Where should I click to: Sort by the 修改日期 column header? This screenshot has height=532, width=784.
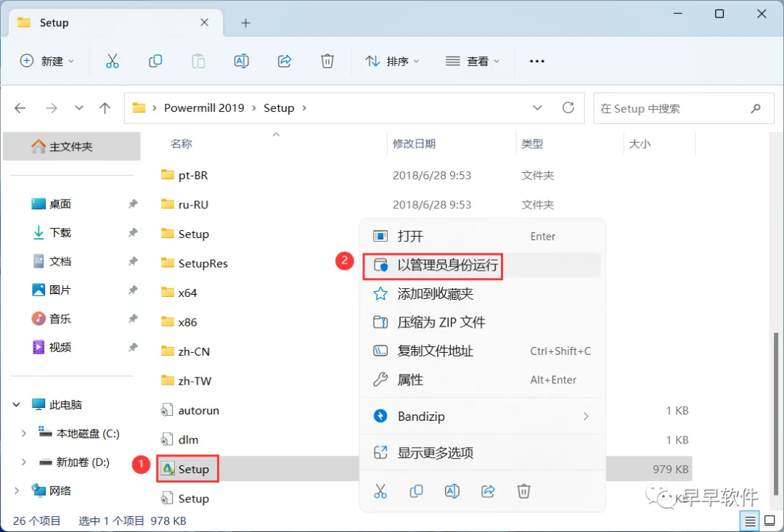(x=414, y=144)
